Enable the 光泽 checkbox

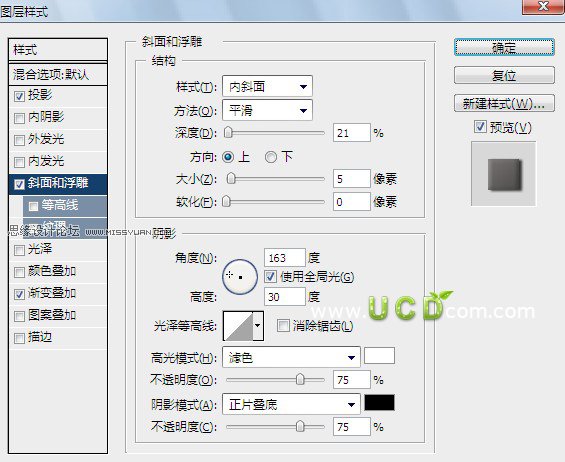pos(19,250)
